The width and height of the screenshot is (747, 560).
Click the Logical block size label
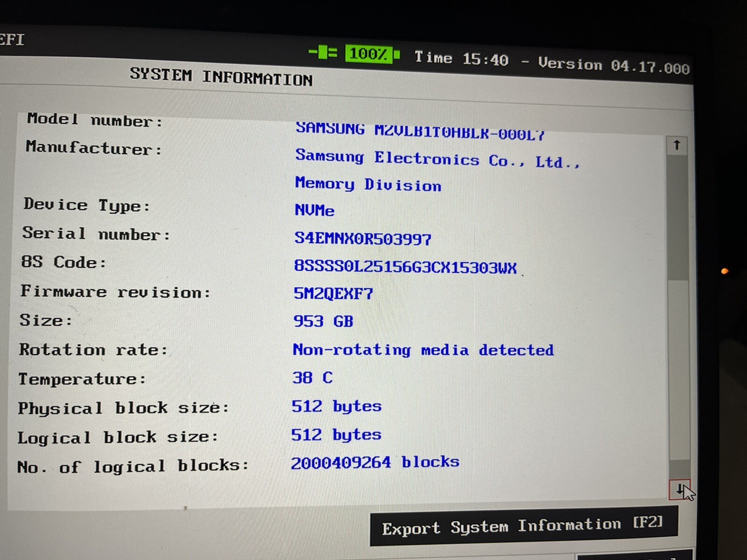[x=118, y=437]
